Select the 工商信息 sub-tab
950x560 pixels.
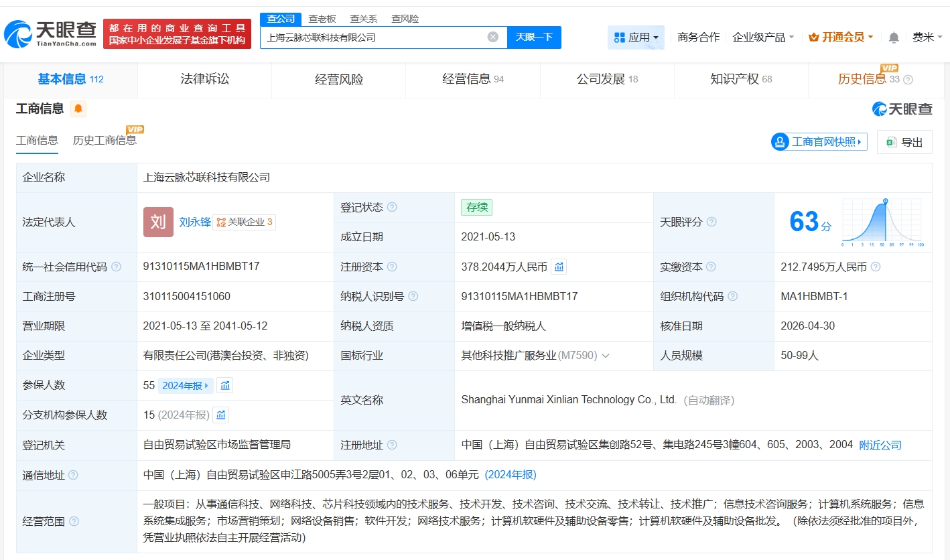[37, 140]
